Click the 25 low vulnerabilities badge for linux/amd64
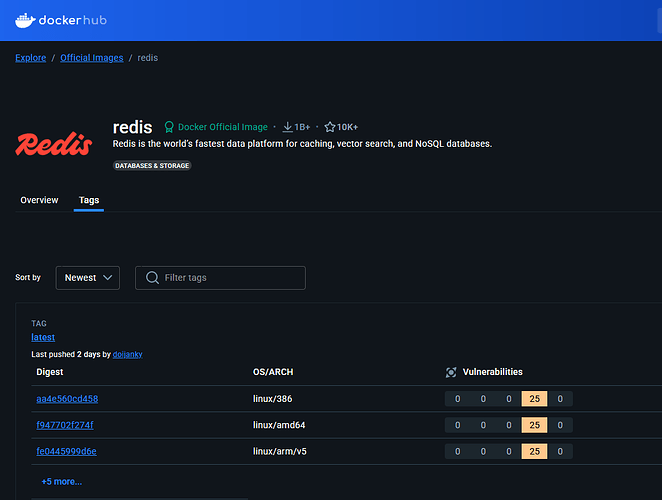Image resolution: width=662 pixels, height=500 pixels. coord(534,425)
